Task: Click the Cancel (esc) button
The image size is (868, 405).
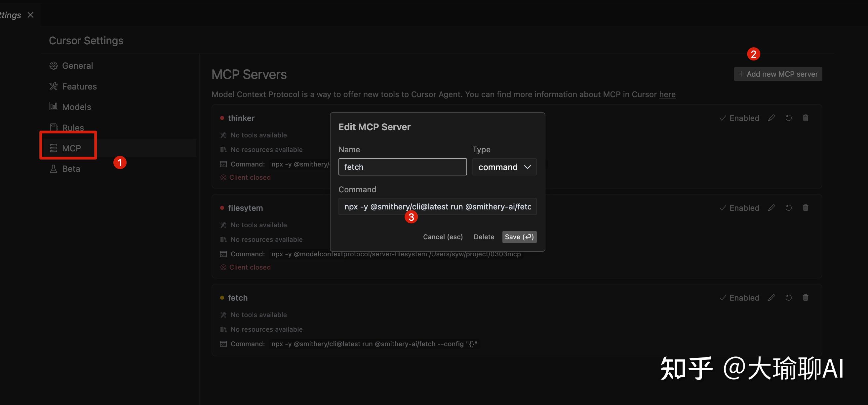Action: (x=442, y=237)
